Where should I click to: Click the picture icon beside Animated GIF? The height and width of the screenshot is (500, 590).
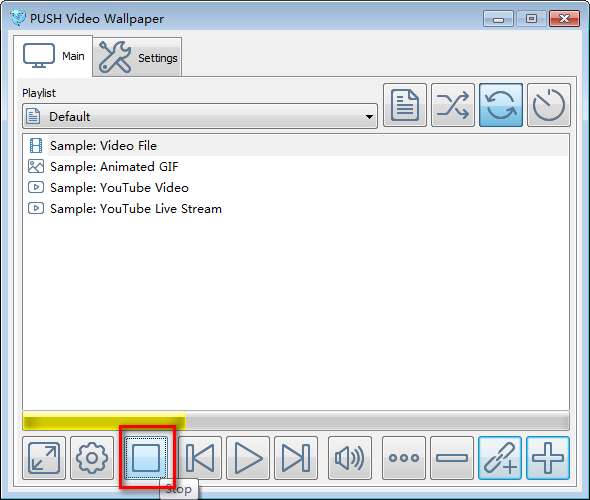[36, 166]
